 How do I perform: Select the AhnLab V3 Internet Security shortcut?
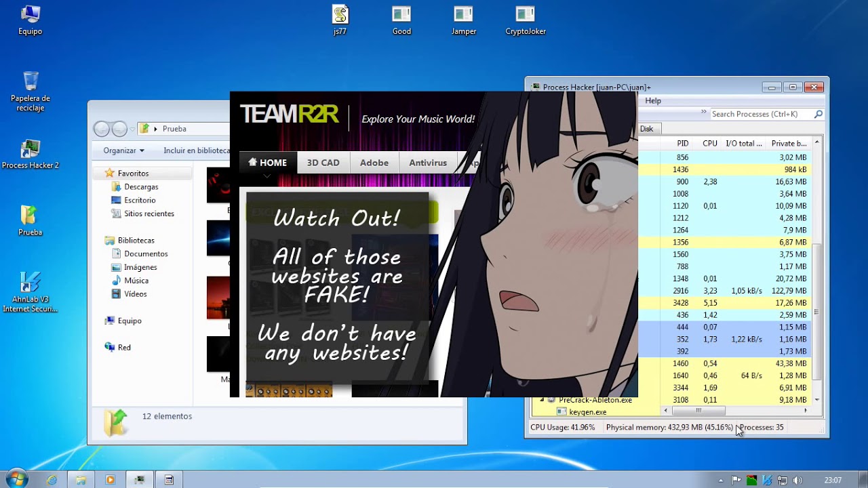[x=30, y=292]
